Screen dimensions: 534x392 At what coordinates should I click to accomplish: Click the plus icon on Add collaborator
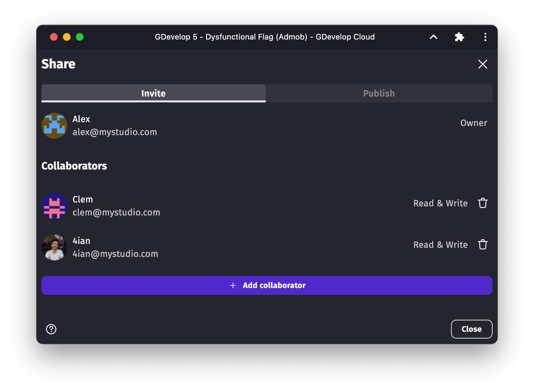pyautogui.click(x=233, y=285)
